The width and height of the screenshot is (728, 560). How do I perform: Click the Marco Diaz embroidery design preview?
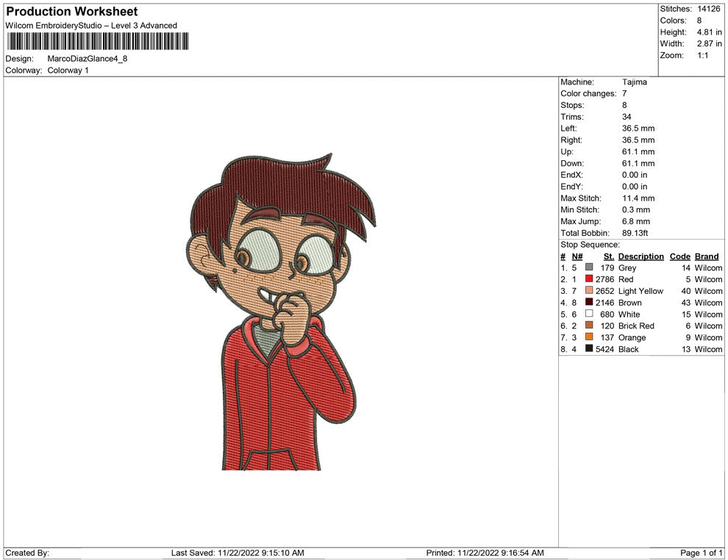click(x=281, y=312)
